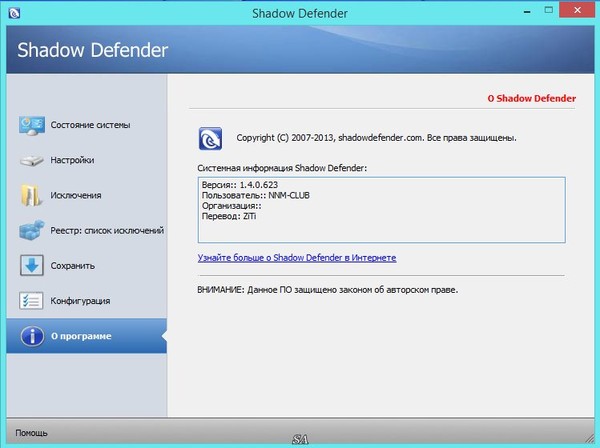Click the Версия:: 1.4.0.623 line
This screenshot has width=600, height=448.
coord(240,185)
